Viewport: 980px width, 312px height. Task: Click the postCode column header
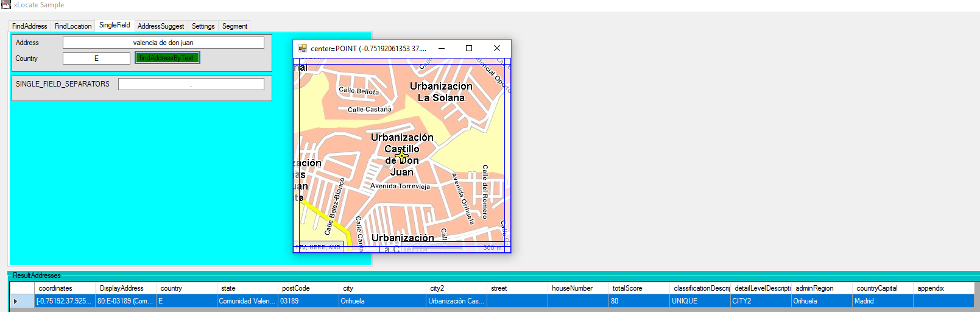[308, 288]
